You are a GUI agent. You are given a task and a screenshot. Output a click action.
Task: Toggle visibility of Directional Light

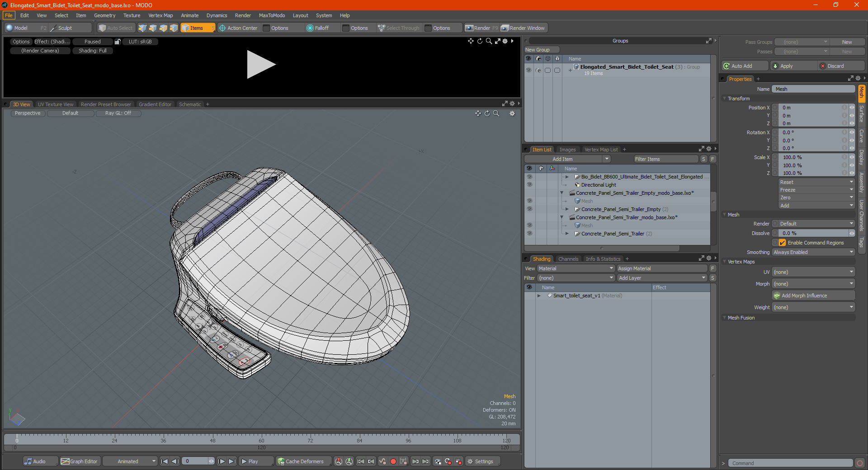(x=529, y=185)
